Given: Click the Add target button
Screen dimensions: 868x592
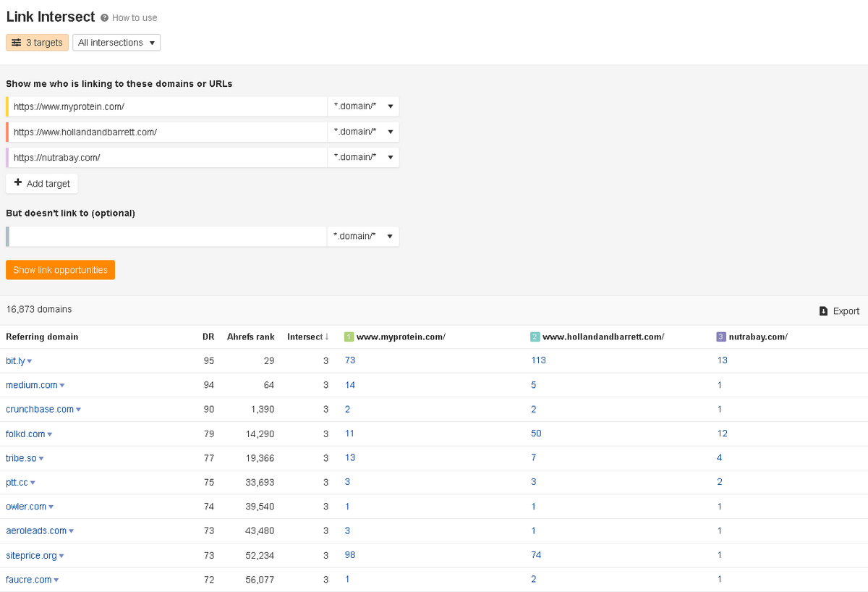Looking at the screenshot, I should point(42,183).
